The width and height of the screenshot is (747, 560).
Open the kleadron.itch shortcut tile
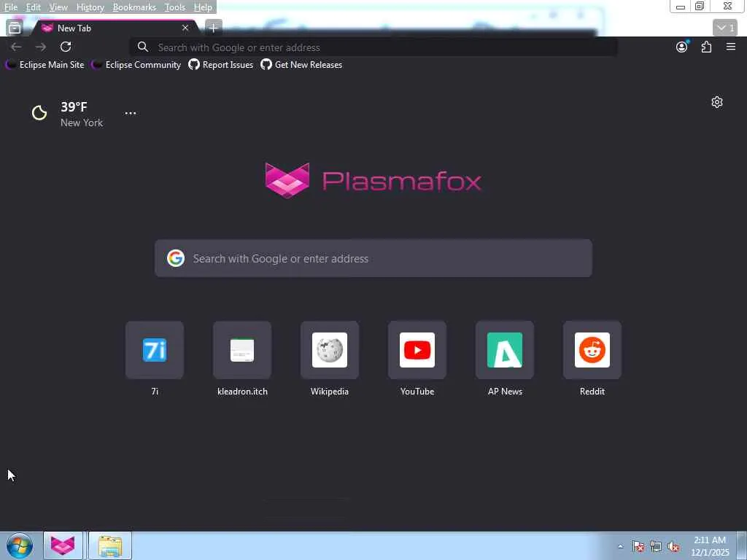pos(242,351)
